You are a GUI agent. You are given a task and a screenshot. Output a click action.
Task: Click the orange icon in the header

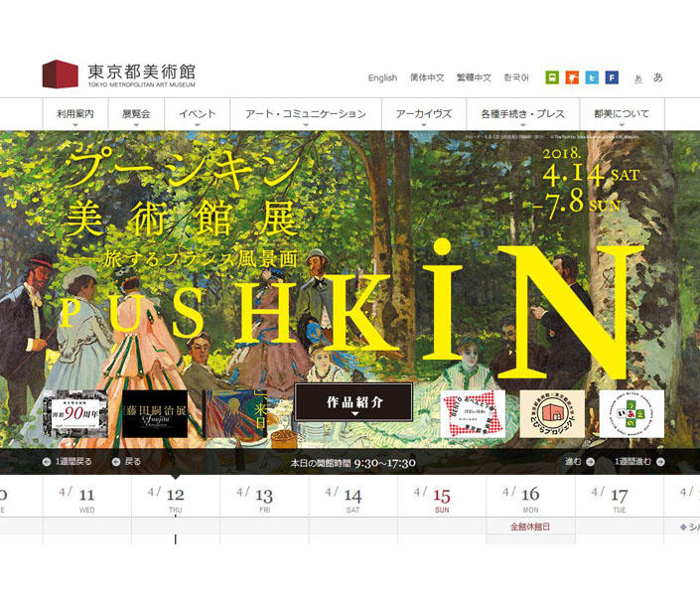[572, 77]
